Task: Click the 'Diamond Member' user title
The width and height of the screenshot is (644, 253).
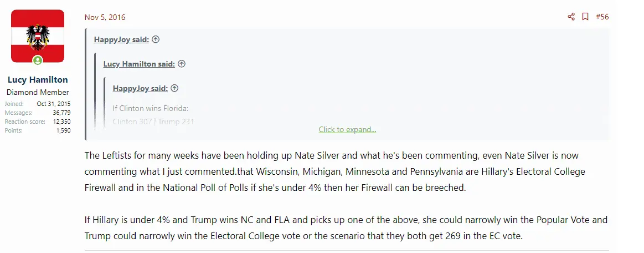Action: [x=38, y=92]
